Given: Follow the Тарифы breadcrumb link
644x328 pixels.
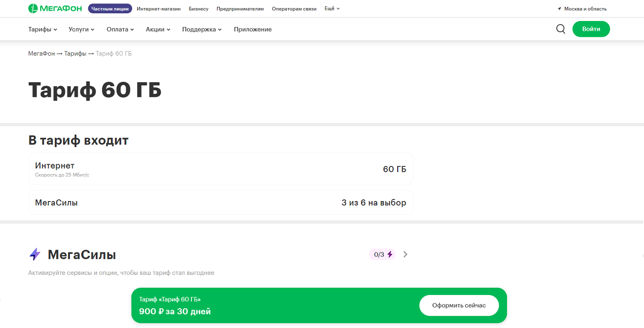Looking at the screenshot, I should pos(75,54).
